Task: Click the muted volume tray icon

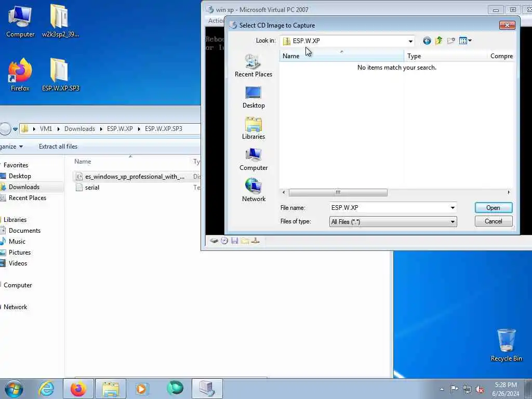Action: point(480,390)
